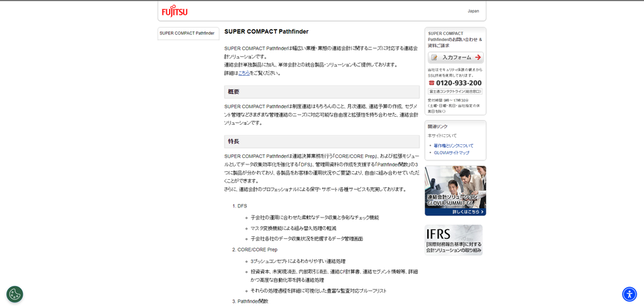The image size is (644, 306).
Task: Click the red phone icon beside 0120-933-200
Action: point(431,83)
